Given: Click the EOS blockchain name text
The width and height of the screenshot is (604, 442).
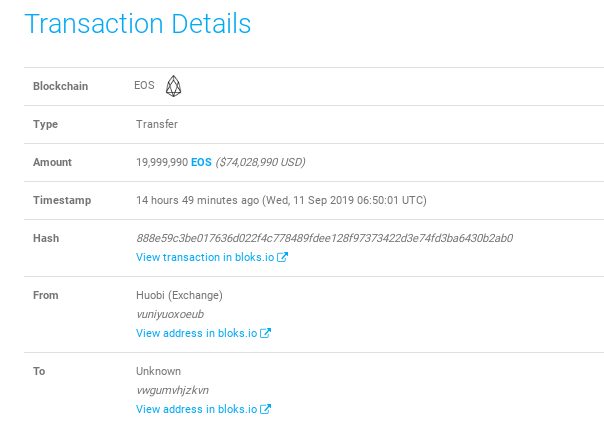Looking at the screenshot, I should click(144, 85).
